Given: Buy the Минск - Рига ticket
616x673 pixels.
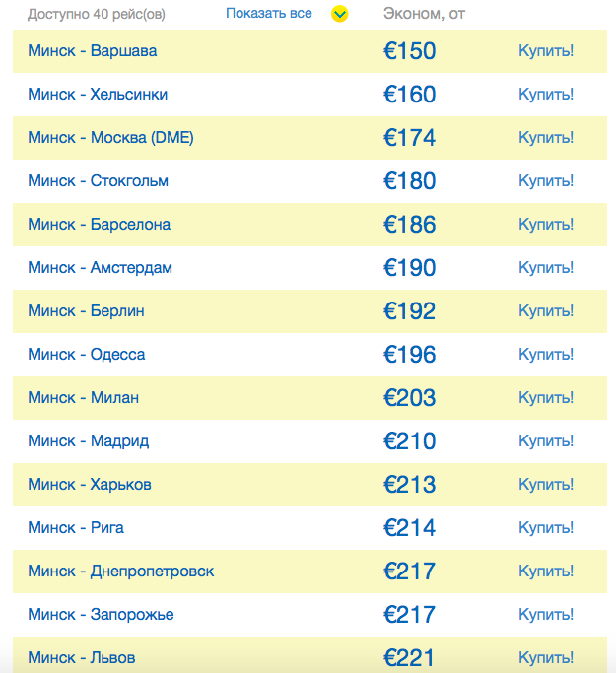Looking at the screenshot, I should click(546, 528).
